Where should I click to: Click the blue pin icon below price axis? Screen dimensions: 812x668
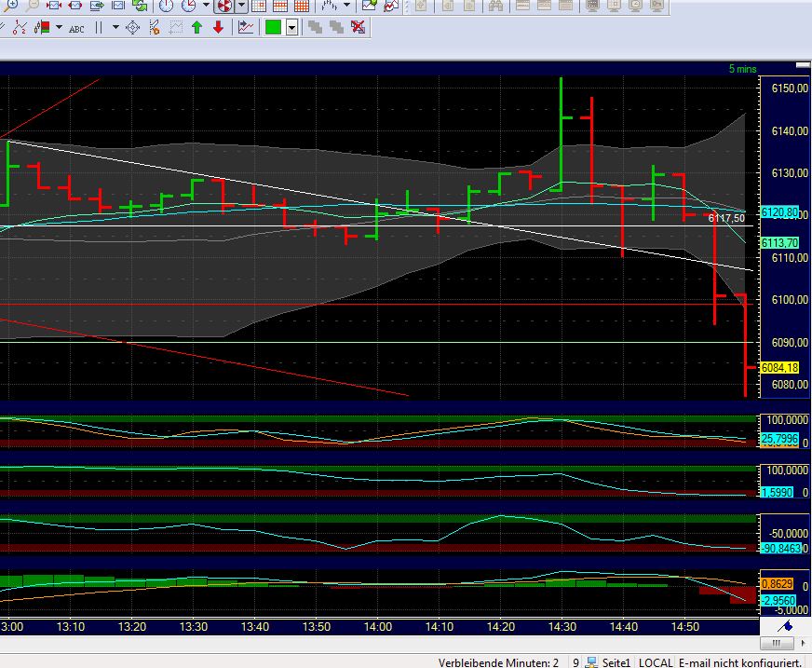[x=785, y=625]
